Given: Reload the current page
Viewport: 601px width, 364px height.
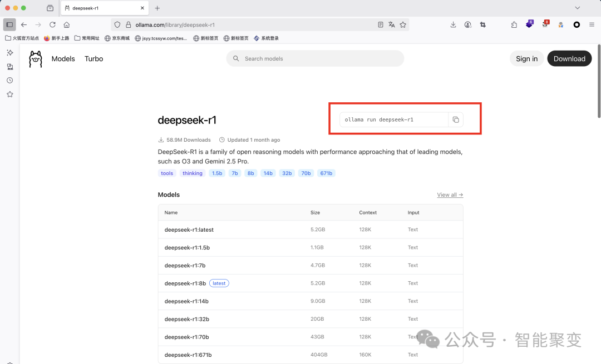Looking at the screenshot, I should [52, 24].
